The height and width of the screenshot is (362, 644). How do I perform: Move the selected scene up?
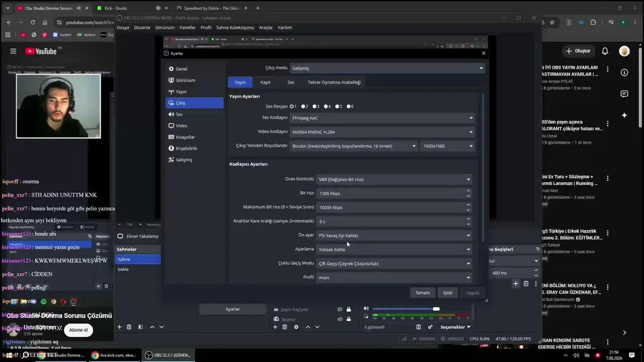[x=152, y=327]
